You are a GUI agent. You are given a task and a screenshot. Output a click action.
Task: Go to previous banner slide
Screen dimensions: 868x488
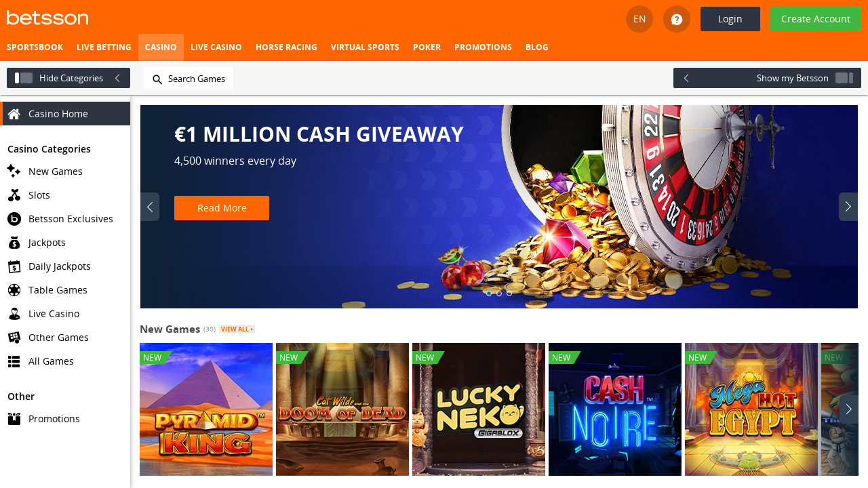150,207
